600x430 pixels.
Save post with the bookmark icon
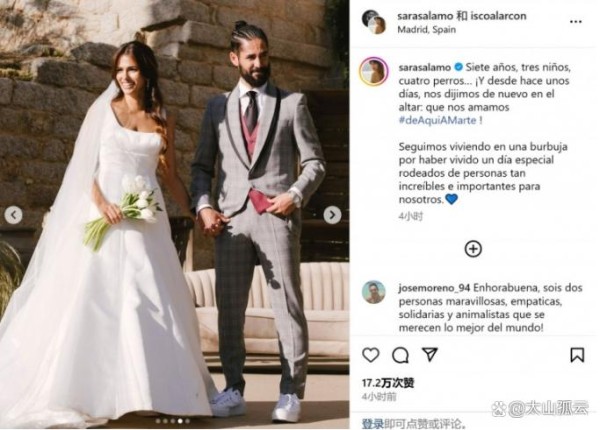(x=577, y=355)
